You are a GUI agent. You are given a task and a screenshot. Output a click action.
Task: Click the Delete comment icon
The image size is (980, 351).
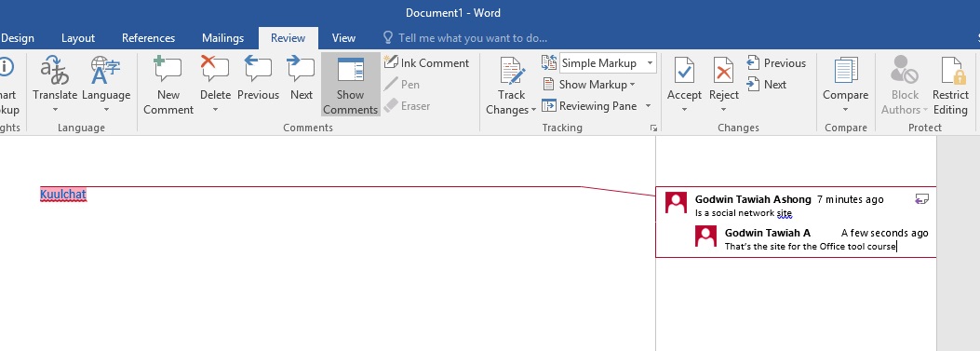click(x=215, y=70)
